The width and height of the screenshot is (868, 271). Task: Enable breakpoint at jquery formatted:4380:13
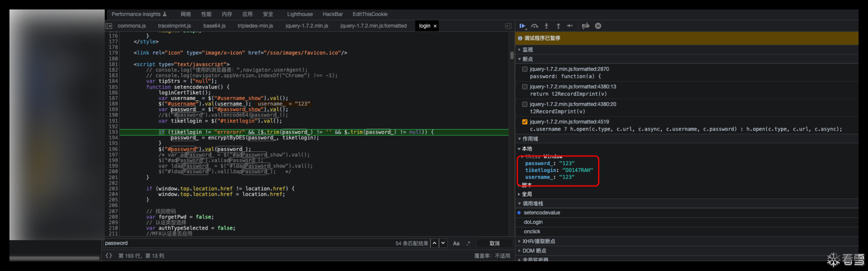[x=525, y=87]
